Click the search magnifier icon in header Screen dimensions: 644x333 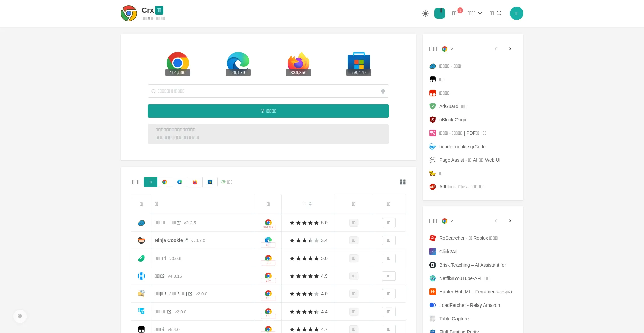click(x=499, y=13)
